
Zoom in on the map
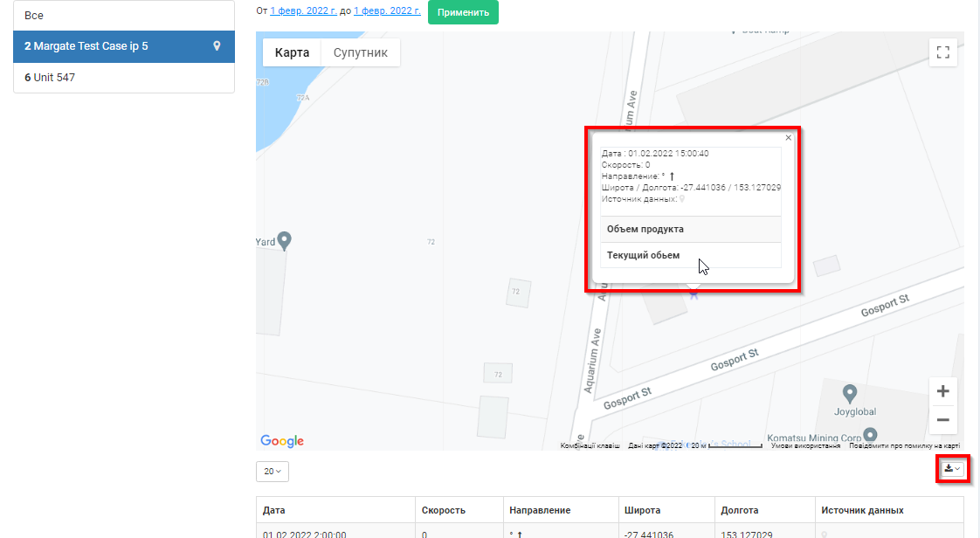942,392
